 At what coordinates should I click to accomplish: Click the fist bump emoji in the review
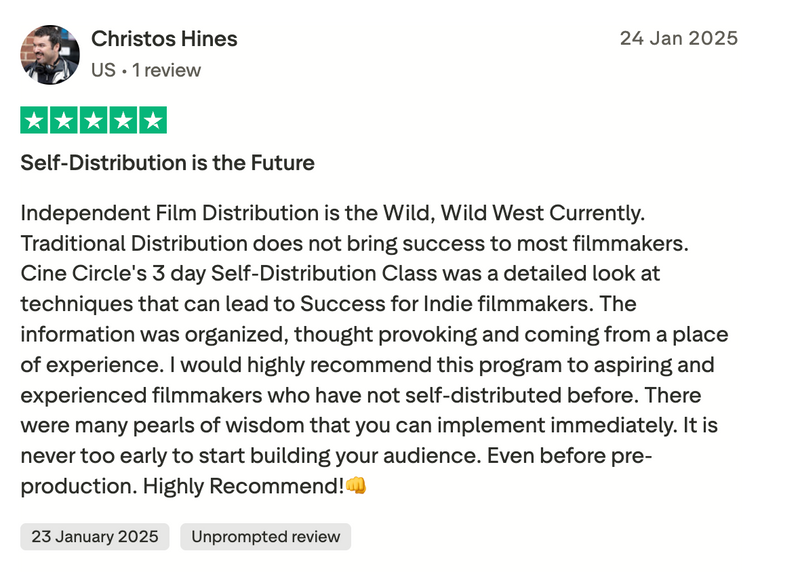click(357, 487)
